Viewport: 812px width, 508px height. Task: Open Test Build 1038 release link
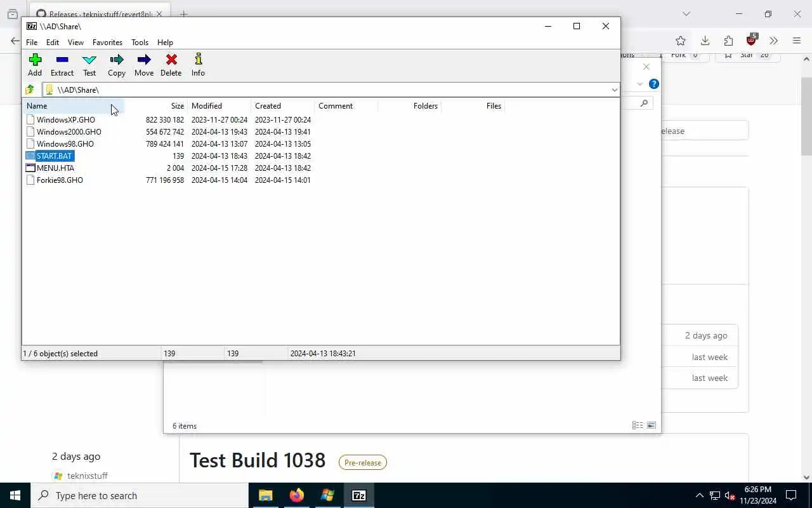(x=258, y=460)
